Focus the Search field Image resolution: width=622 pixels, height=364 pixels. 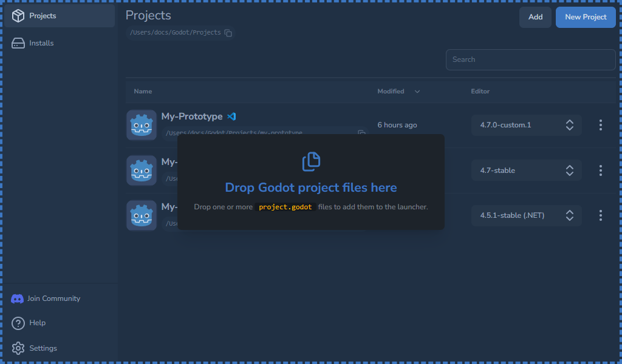pos(530,59)
